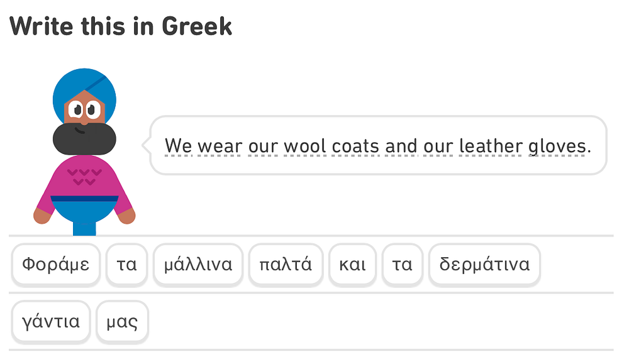Select the Φοράμε word tile

(x=55, y=265)
